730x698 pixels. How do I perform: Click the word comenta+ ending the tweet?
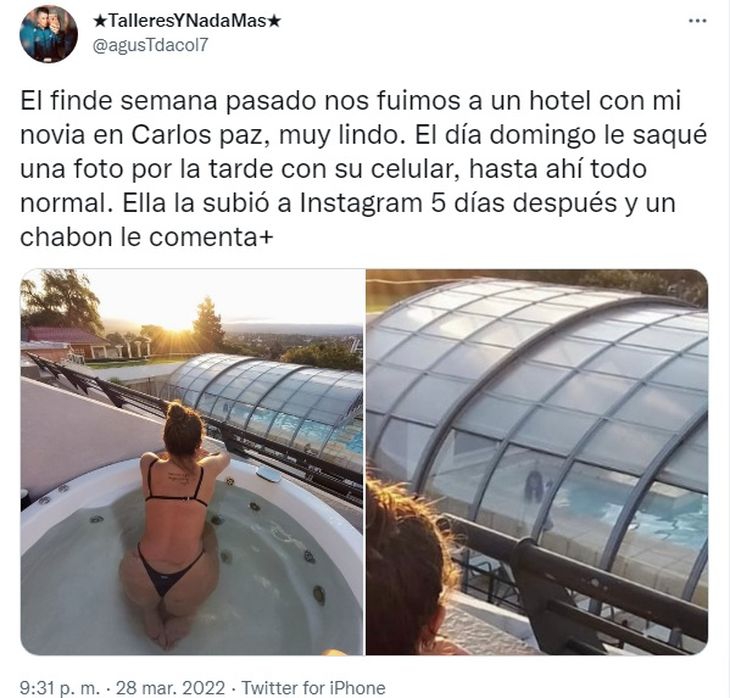211,237
